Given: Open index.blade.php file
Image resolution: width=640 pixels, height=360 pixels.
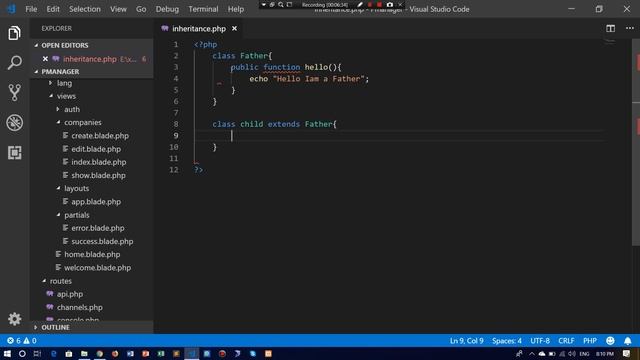Looking at the screenshot, I should click(98, 162).
